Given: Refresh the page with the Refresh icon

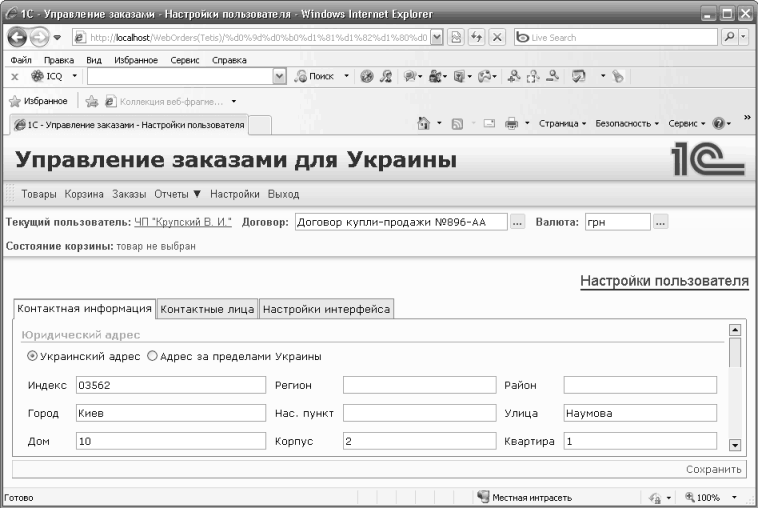Looking at the screenshot, I should pos(477,37).
